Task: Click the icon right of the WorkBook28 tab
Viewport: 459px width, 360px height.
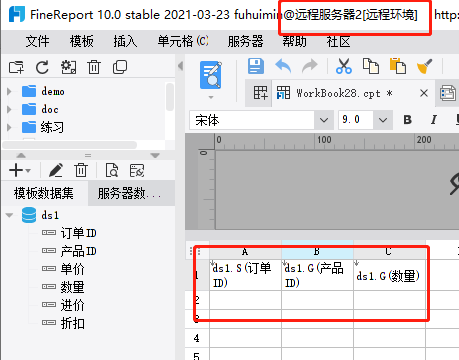Action: click(x=447, y=93)
